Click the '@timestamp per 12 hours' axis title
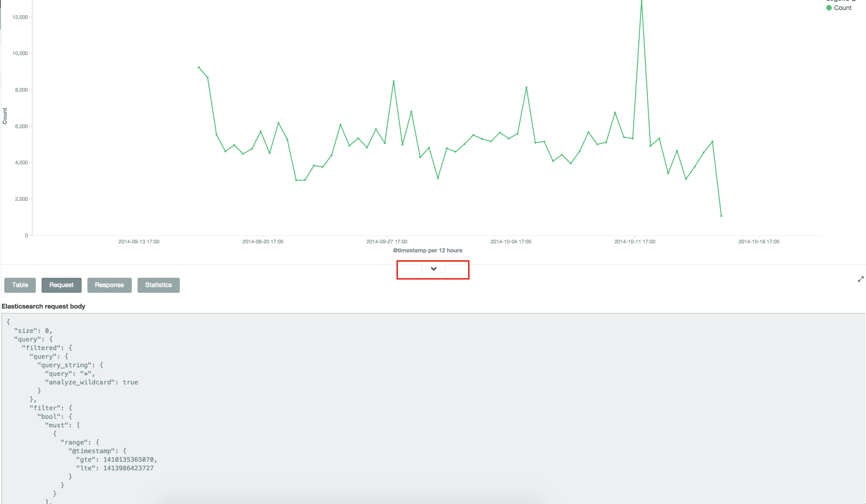This screenshot has height=504, width=866. [427, 250]
